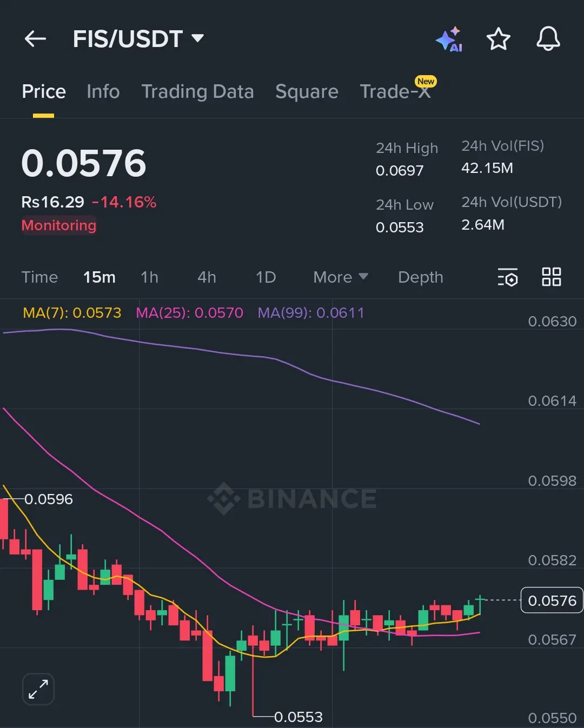This screenshot has height=728, width=584.
Task: Open the AI assistant sparkle icon
Action: 449,39
